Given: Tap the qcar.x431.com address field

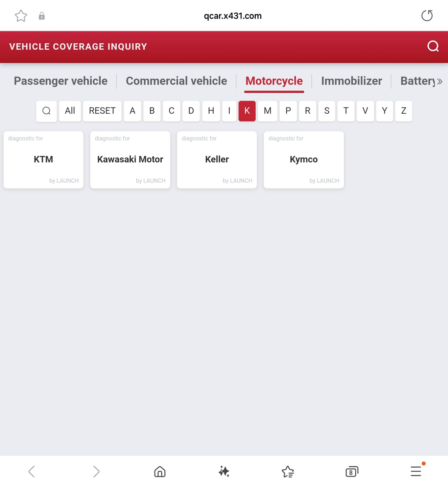Looking at the screenshot, I should (233, 16).
